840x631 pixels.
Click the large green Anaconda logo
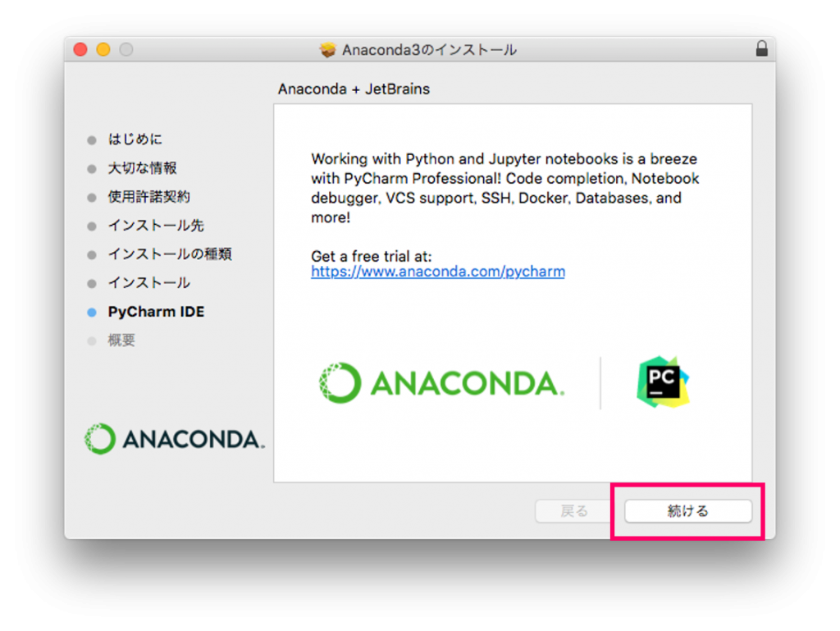pos(441,383)
